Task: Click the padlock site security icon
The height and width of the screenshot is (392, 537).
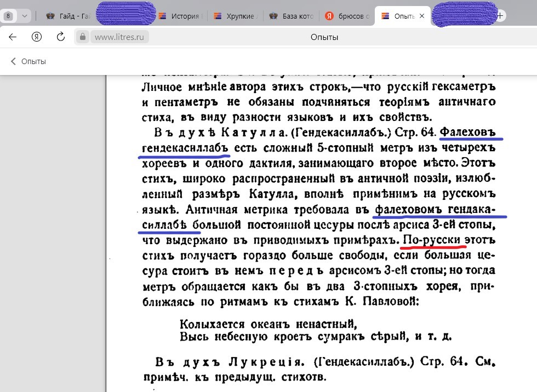Action: pyautogui.click(x=83, y=37)
